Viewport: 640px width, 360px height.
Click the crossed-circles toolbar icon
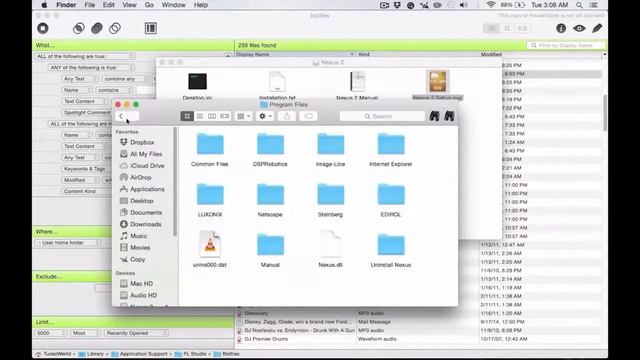(115, 28)
